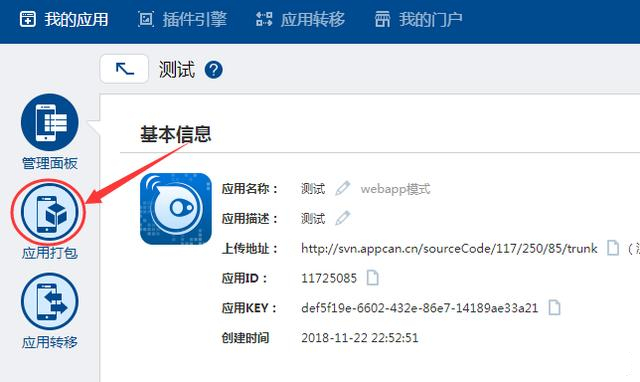Viewport: 640px width, 382px height.
Task: Click the webapp模式 label
Action: [395, 189]
